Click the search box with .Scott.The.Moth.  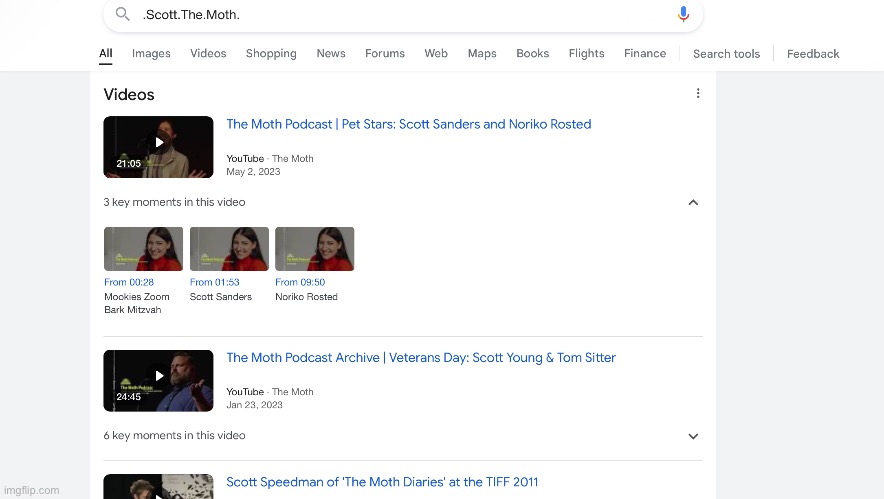[403, 15]
